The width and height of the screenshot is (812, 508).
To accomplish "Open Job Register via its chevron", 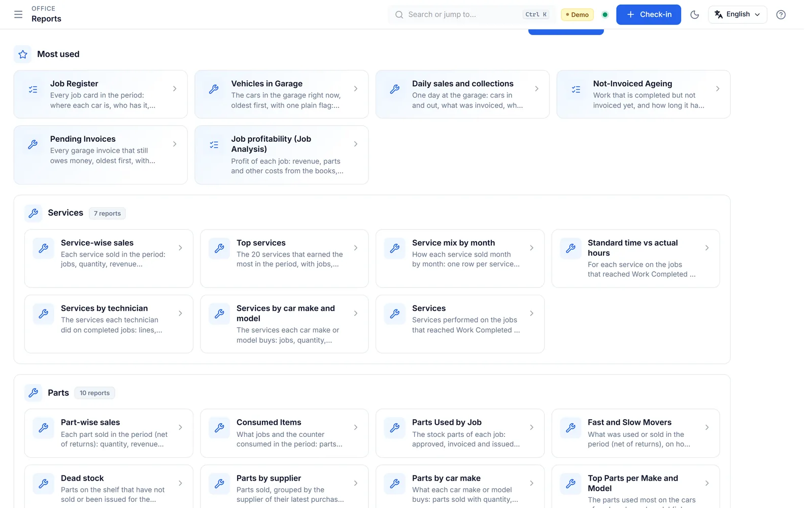I will tap(175, 89).
